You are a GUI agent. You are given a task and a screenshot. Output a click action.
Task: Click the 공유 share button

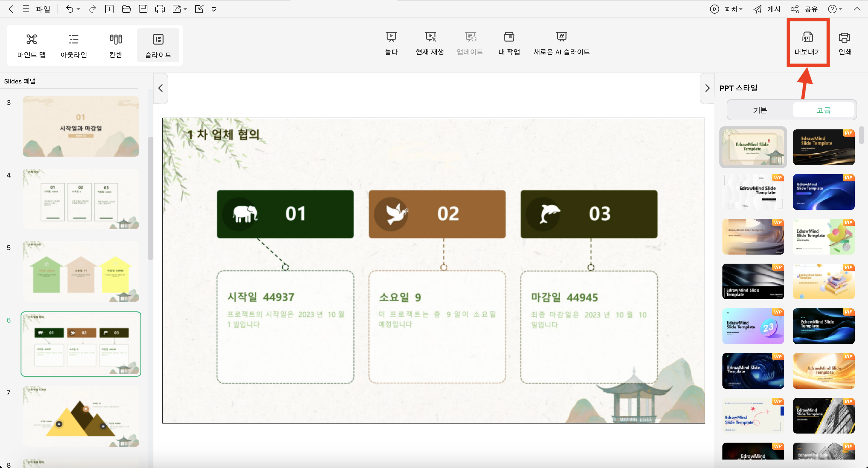pos(804,9)
